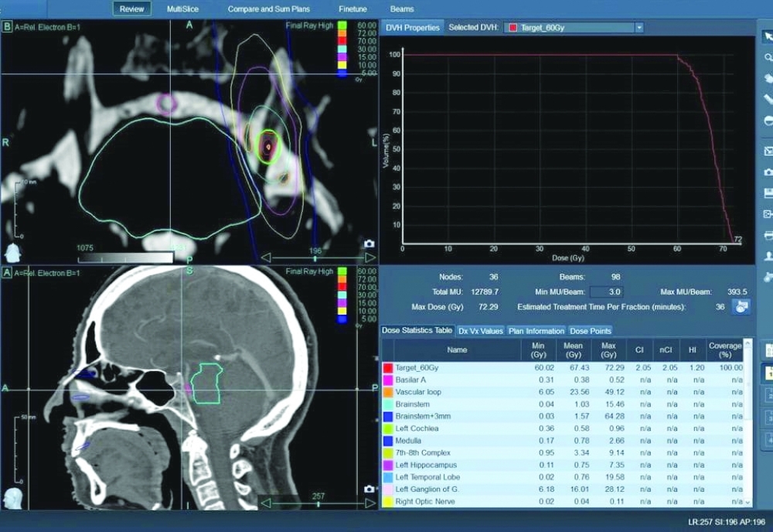Click the magnifier zoom tool
773x532 pixels.
pyautogui.click(x=767, y=57)
